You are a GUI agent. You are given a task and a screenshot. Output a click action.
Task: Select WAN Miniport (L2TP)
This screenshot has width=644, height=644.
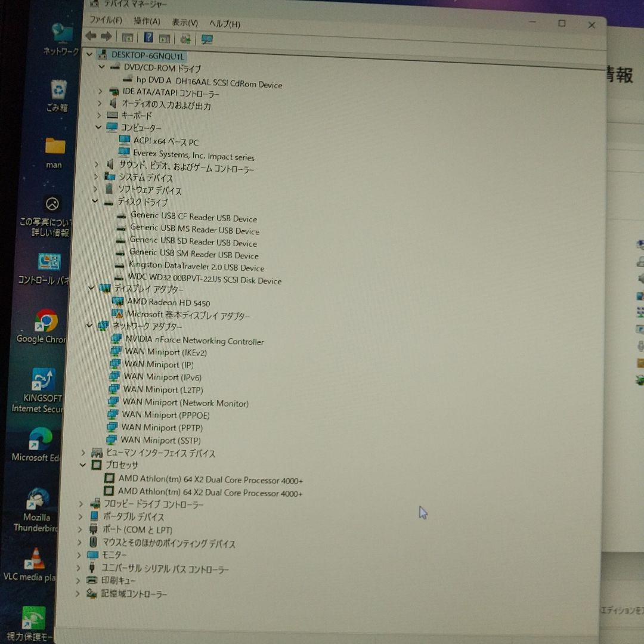163,389
